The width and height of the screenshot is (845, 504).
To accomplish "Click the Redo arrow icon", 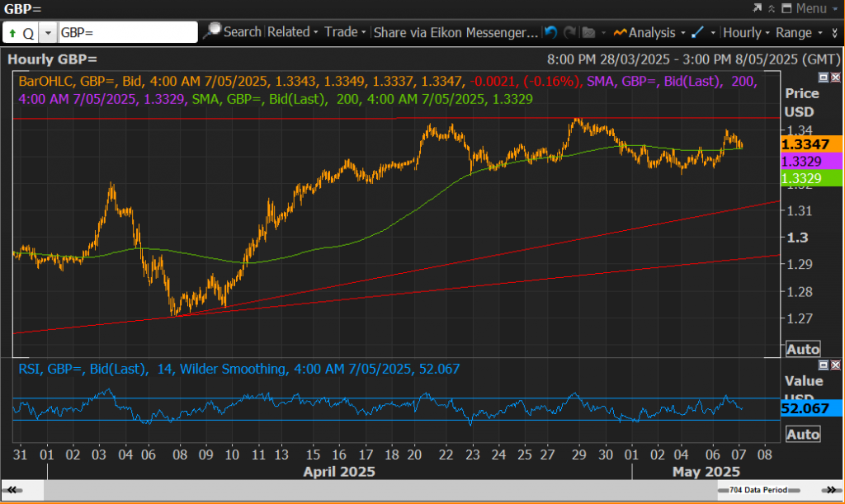I will coord(569,32).
